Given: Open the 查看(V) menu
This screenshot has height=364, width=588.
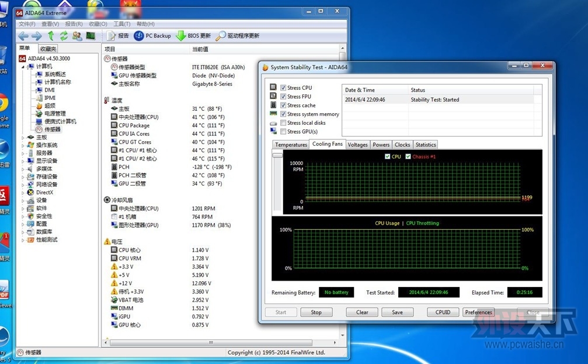Looking at the screenshot, I should 50,24.
